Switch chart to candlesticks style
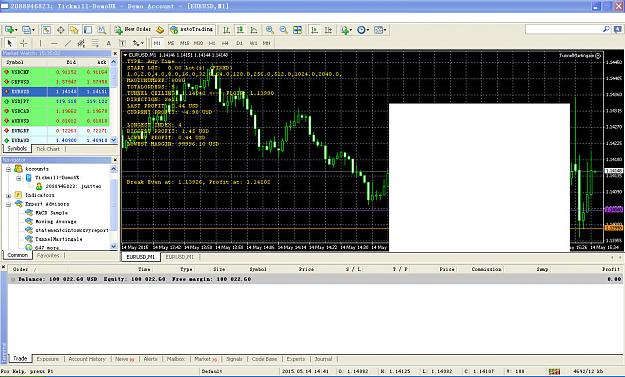625x377 pixels. [x=240, y=30]
